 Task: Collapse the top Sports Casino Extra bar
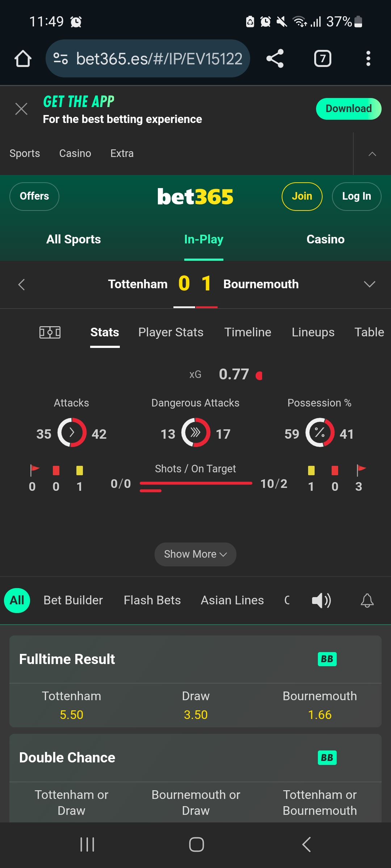372,154
